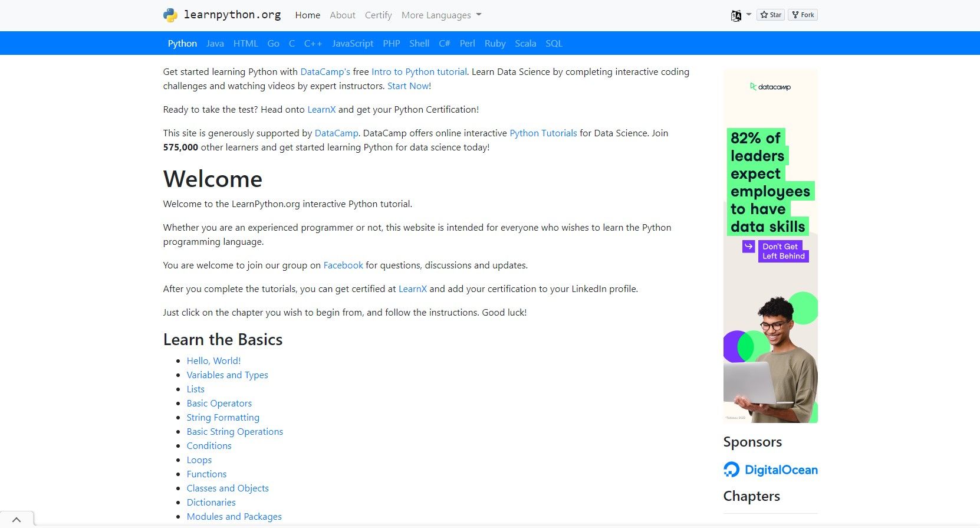Click the Python snake logo icon
The image size is (980, 528).
click(x=170, y=15)
